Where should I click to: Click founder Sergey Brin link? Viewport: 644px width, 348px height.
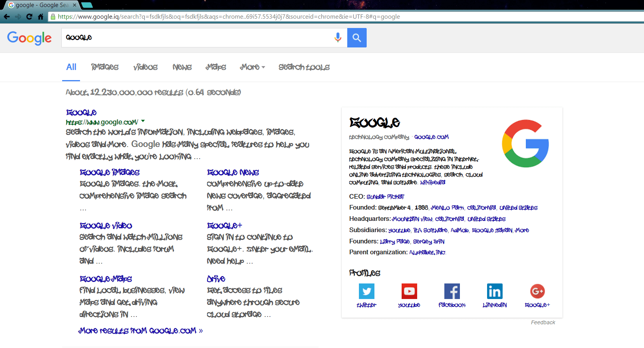429,241
